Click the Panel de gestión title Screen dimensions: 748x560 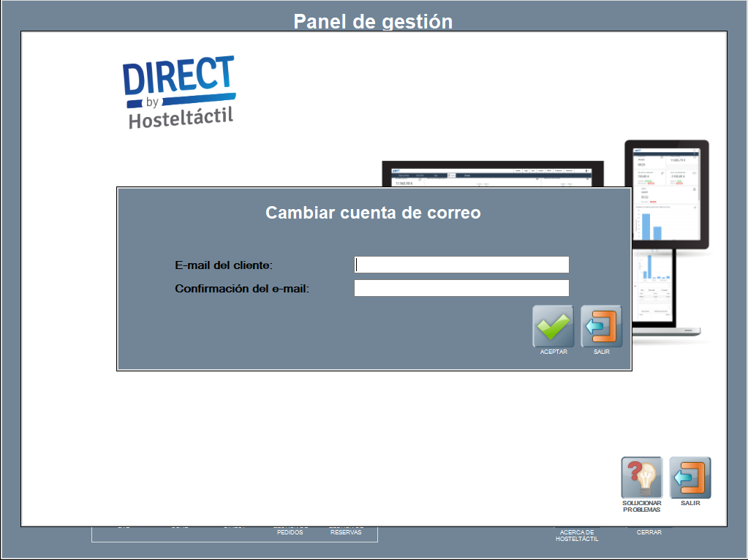[x=373, y=21]
